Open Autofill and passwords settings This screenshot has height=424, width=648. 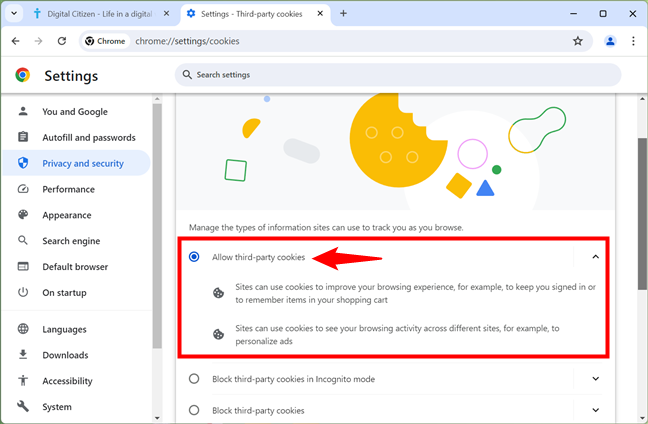point(88,137)
